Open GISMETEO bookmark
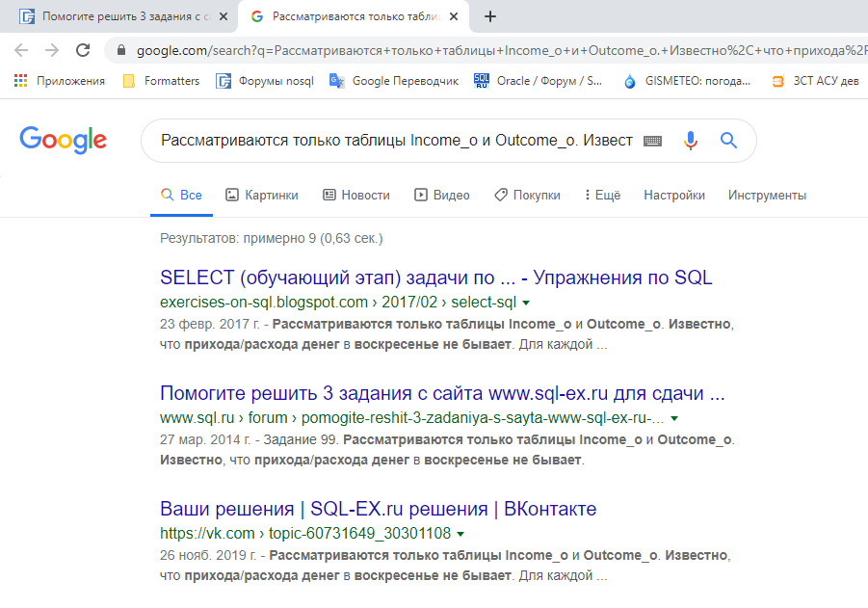 687,81
